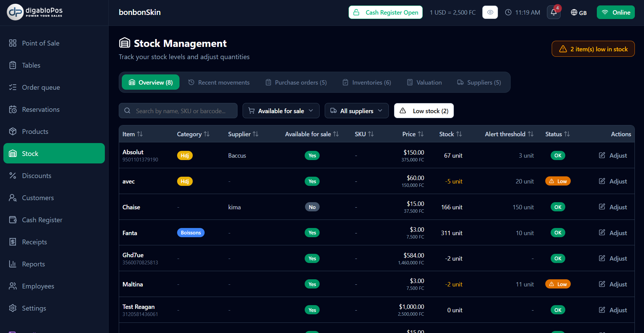Click the Cash Register Open button

pyautogui.click(x=385, y=13)
